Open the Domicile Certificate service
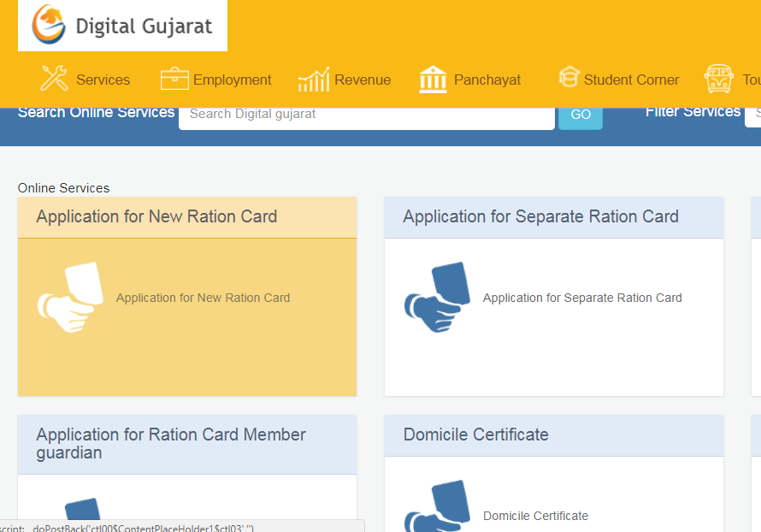 pos(475,434)
